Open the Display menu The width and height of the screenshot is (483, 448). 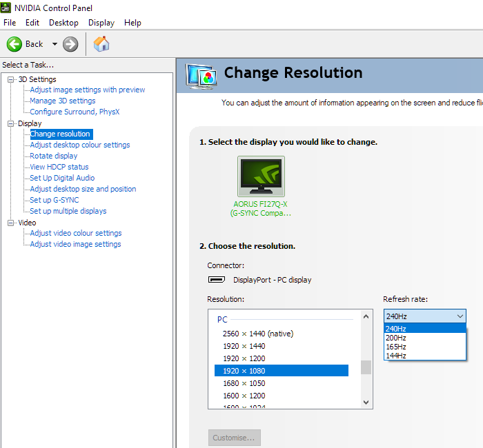pos(101,23)
